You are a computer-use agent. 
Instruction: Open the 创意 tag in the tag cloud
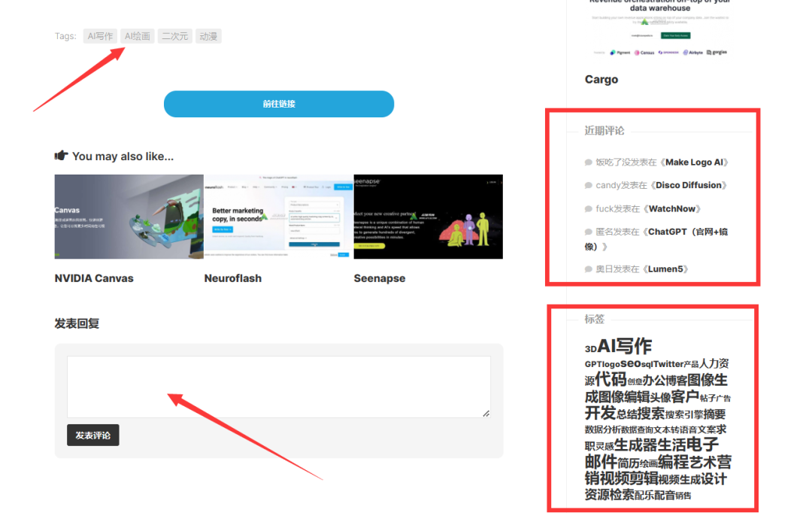click(635, 381)
